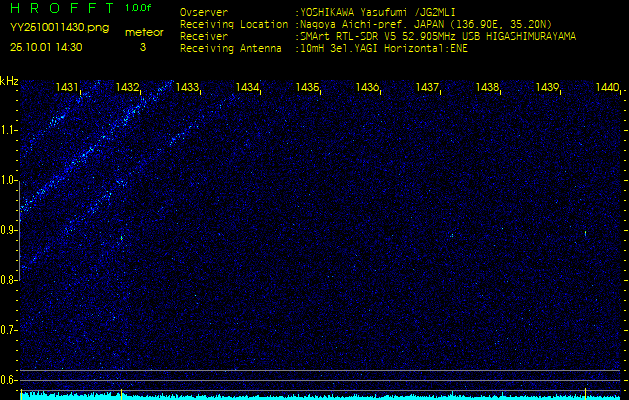629x400 pixels.
Task: Click the meteor count value 3
Action: 142,47
